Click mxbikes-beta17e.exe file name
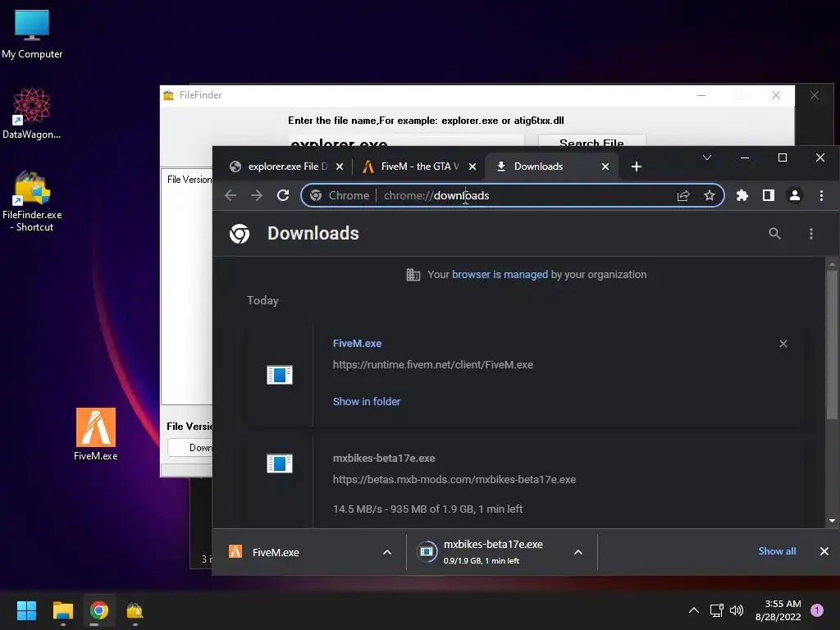The image size is (840, 630). [384, 459]
